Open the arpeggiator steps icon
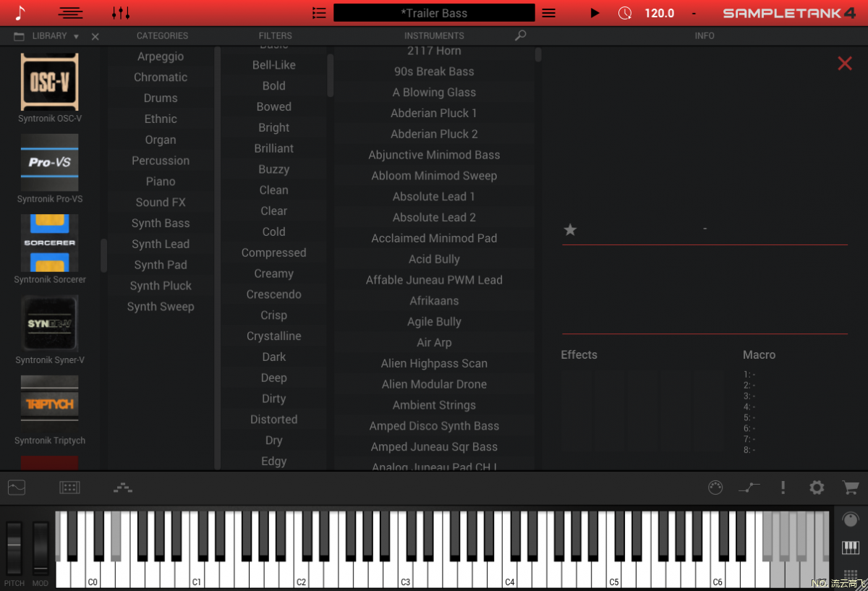The image size is (868, 591). coord(123,488)
